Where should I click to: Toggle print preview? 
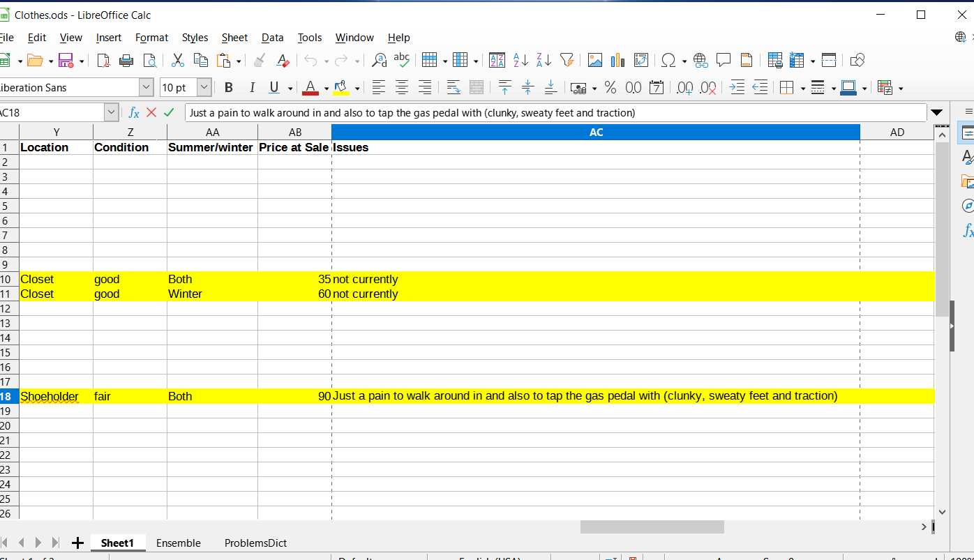click(x=149, y=61)
